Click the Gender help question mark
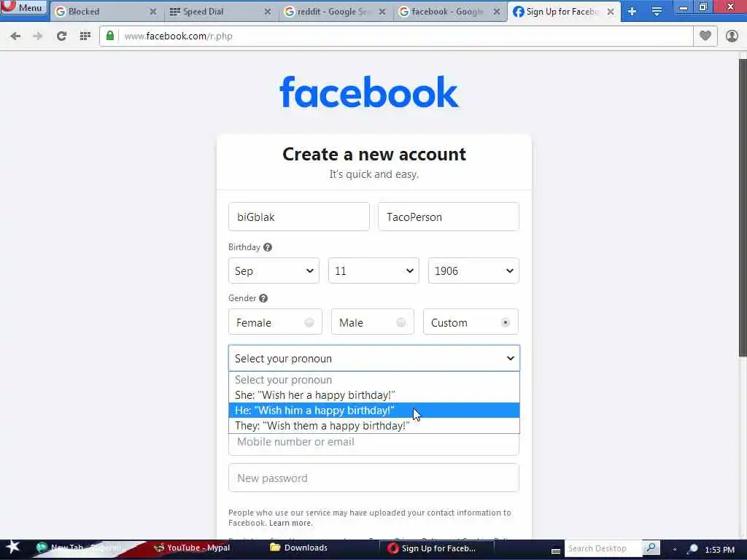 tap(263, 298)
